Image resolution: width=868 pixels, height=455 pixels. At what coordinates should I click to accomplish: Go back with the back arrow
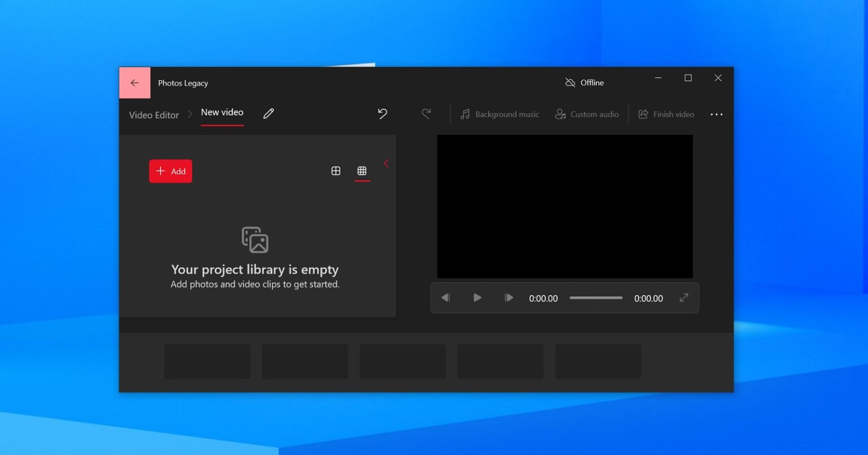134,82
